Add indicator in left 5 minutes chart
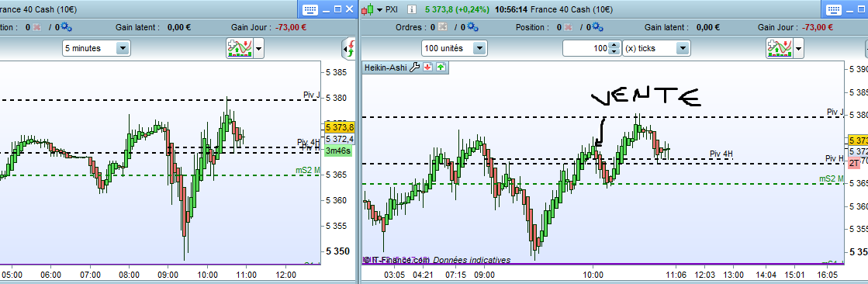The width and height of the screenshot is (868, 284). [x=239, y=48]
